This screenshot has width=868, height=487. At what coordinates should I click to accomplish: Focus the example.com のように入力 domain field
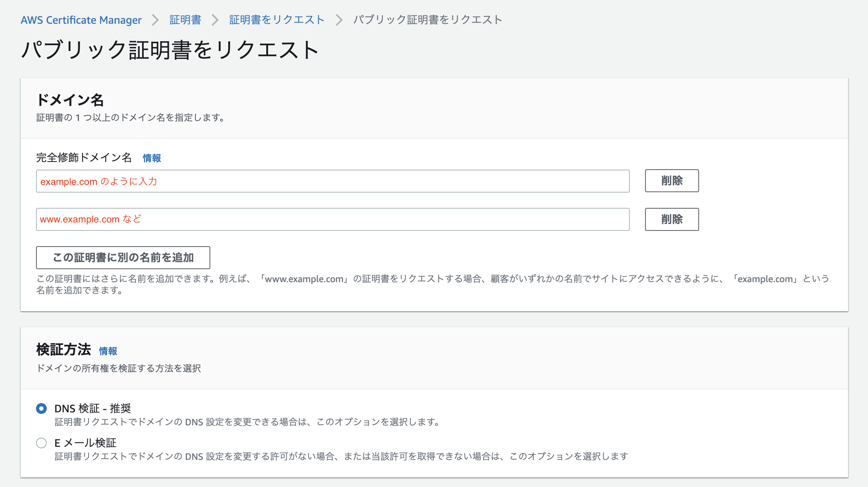point(332,181)
